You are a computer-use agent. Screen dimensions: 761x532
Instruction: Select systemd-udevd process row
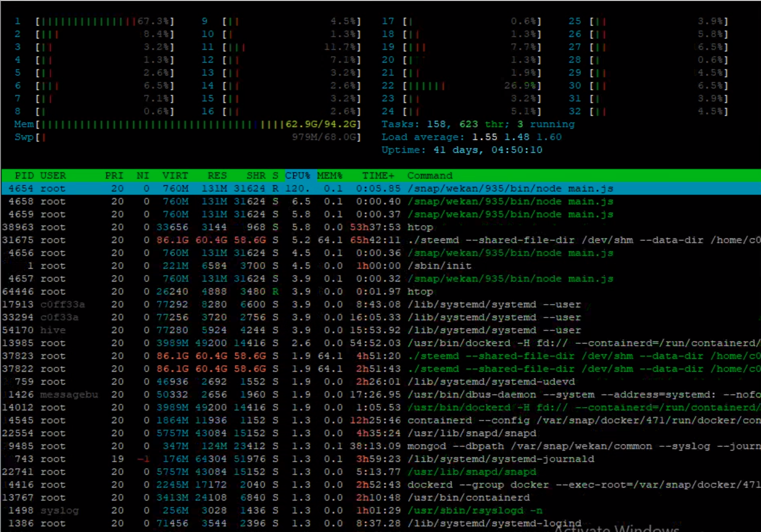point(381,381)
